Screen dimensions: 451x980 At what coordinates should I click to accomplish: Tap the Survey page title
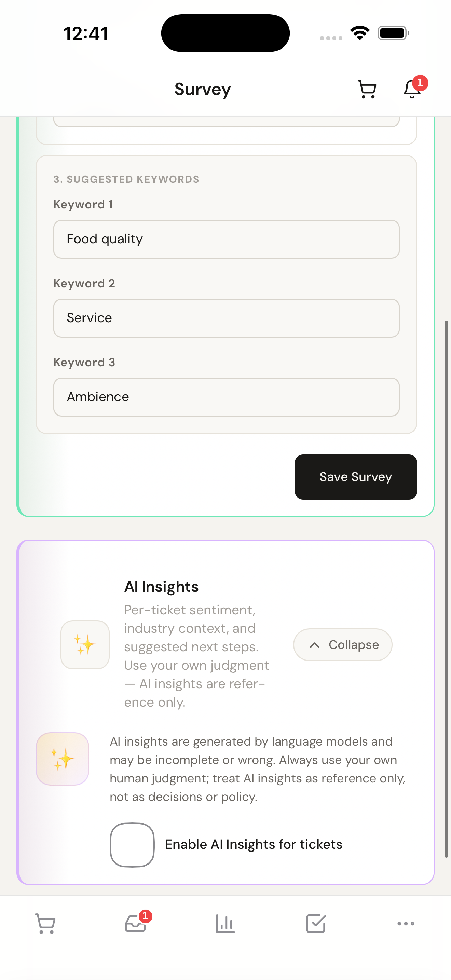click(203, 90)
